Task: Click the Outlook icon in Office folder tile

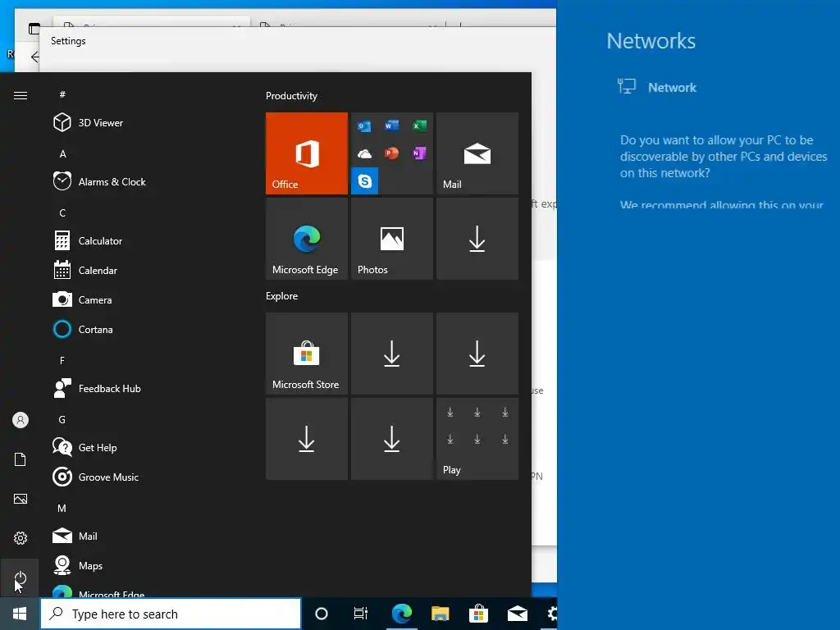Action: tap(364, 126)
